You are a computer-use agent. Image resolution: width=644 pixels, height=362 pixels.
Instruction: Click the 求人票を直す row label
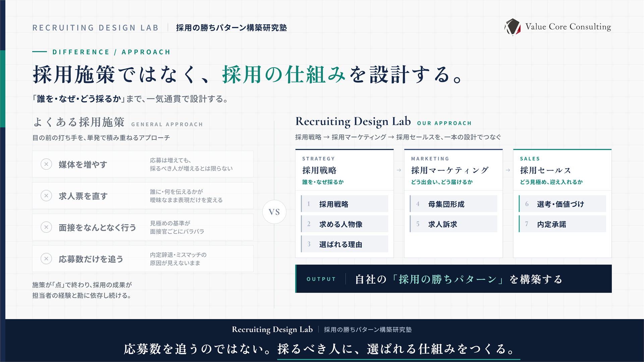(83, 196)
